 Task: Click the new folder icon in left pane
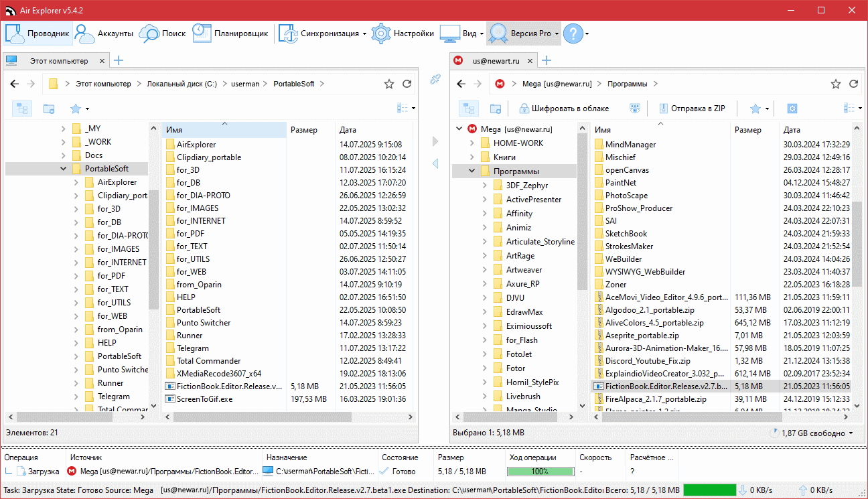coord(49,109)
